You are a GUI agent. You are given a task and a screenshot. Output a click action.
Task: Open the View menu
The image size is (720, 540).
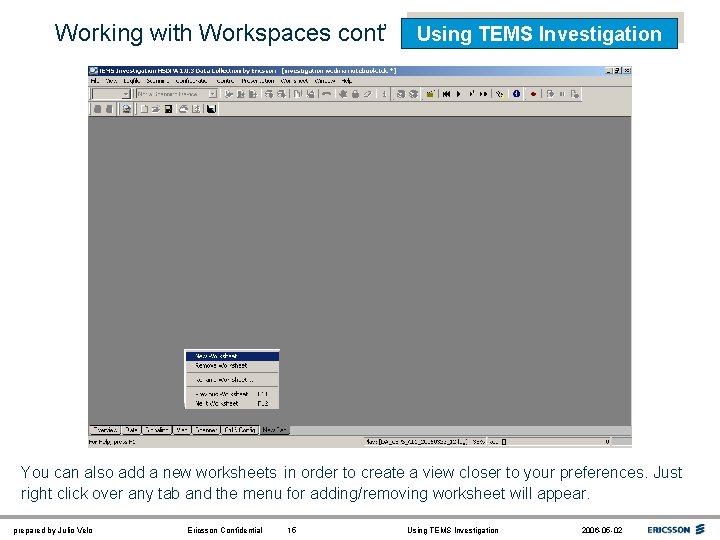click(111, 81)
